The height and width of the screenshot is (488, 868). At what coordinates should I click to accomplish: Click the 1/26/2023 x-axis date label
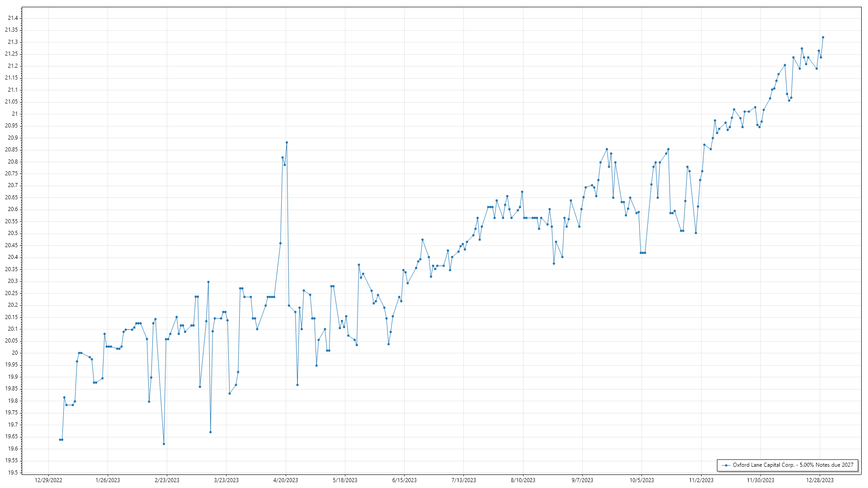click(x=108, y=480)
